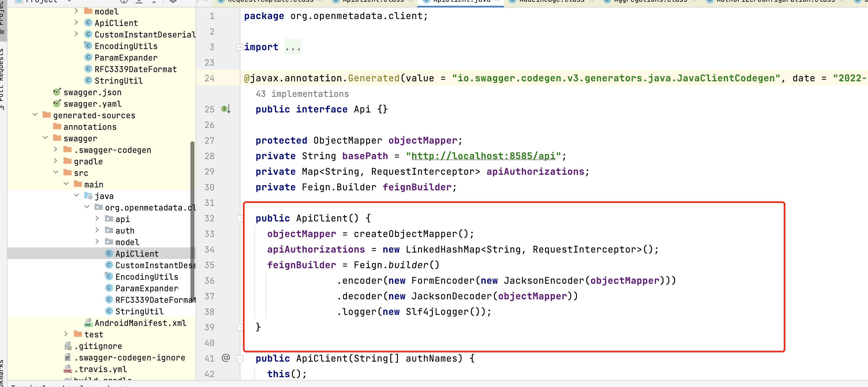Click the swagger.json file icon
This screenshot has width=868, height=387.
57,92
